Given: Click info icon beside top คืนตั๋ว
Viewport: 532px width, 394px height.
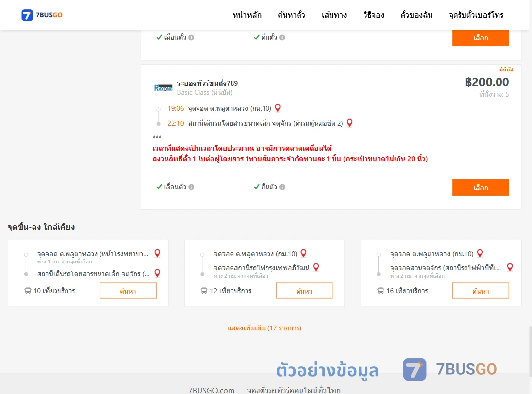Looking at the screenshot, I should (282, 37).
